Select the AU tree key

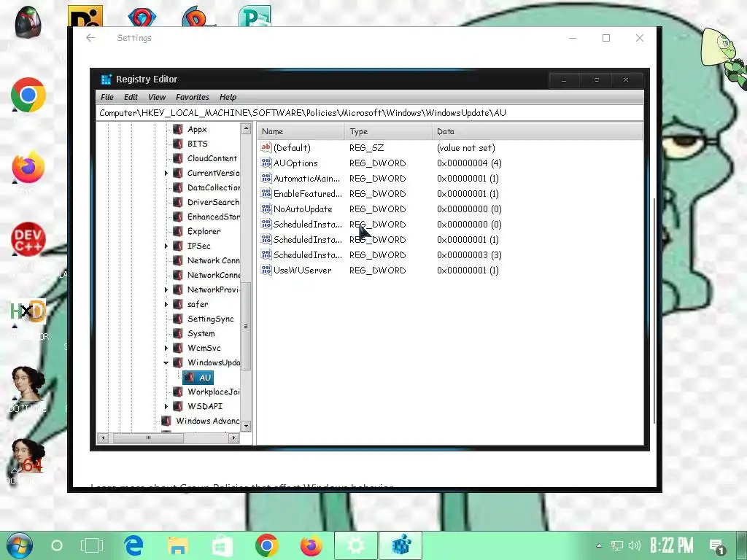point(198,378)
